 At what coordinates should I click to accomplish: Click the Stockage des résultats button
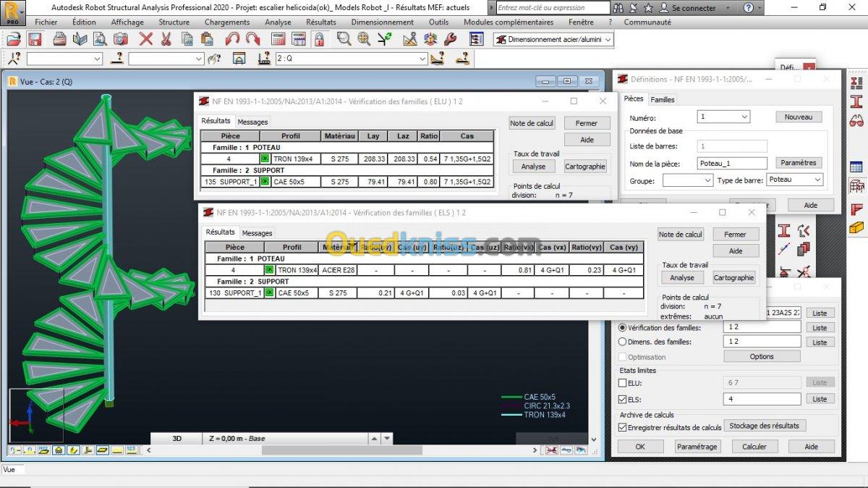[x=765, y=426]
